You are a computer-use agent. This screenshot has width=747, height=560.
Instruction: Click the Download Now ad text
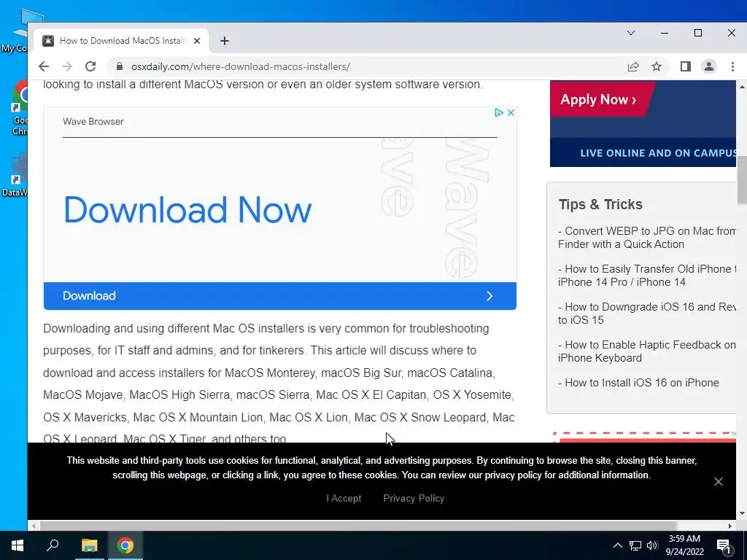pyautogui.click(x=187, y=209)
